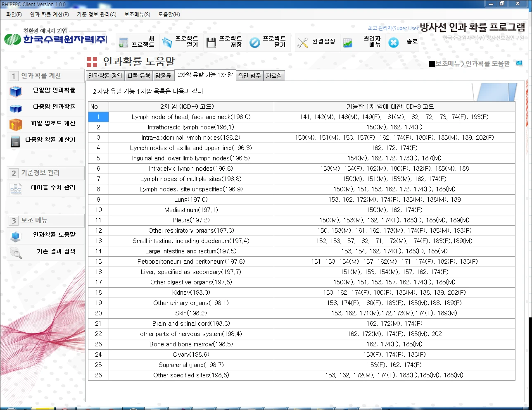Click the No column header
532x410 pixels.
98,107
